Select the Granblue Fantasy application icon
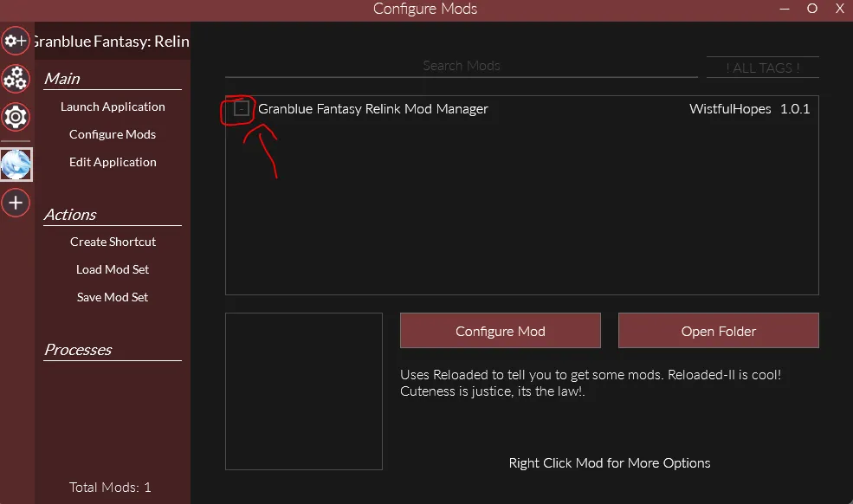This screenshot has height=504, width=853. (16, 165)
